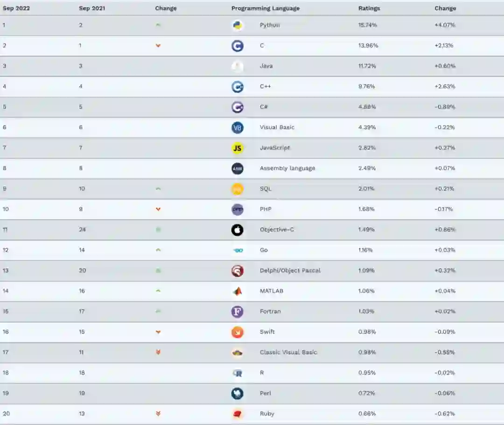Click the Objective-C apple logo icon
The image size is (504, 425).
[x=238, y=230]
